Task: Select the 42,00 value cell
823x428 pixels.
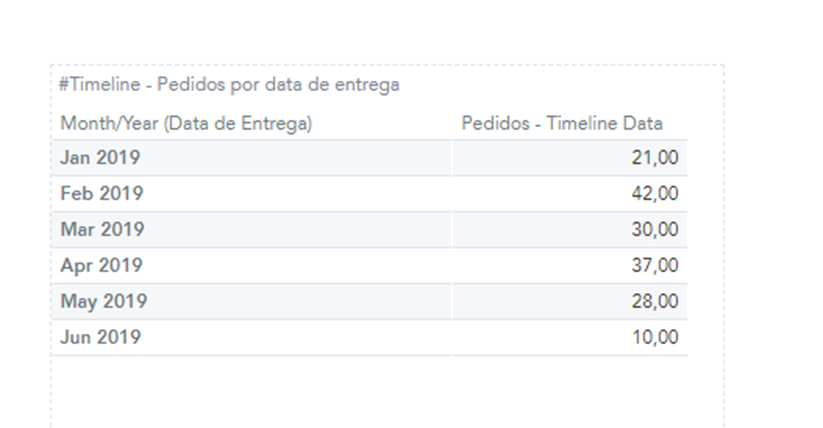Action: coord(655,193)
